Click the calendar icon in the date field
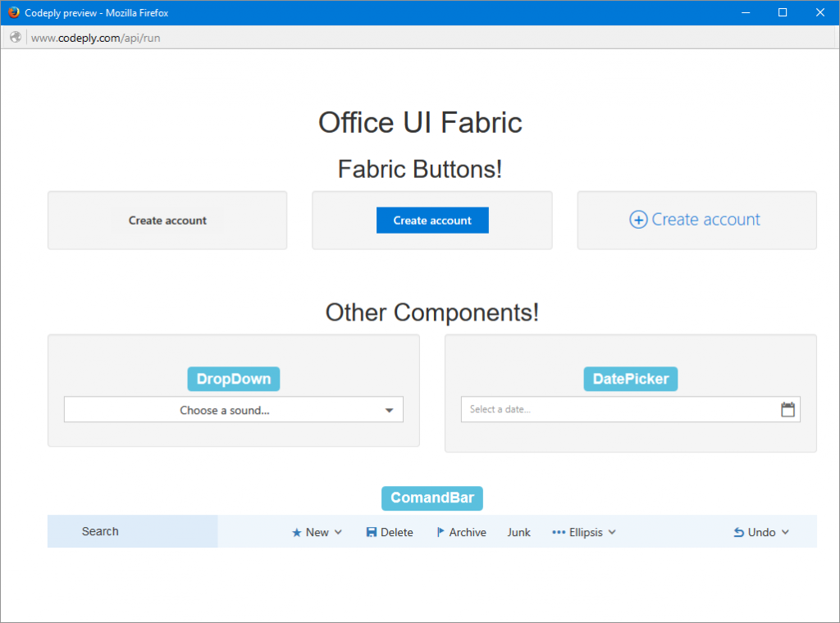 787,409
